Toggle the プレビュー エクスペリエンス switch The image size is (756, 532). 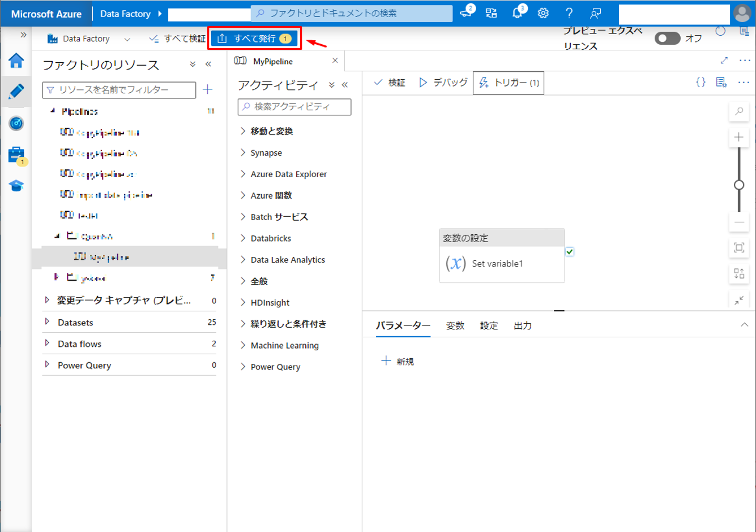pyautogui.click(x=667, y=38)
